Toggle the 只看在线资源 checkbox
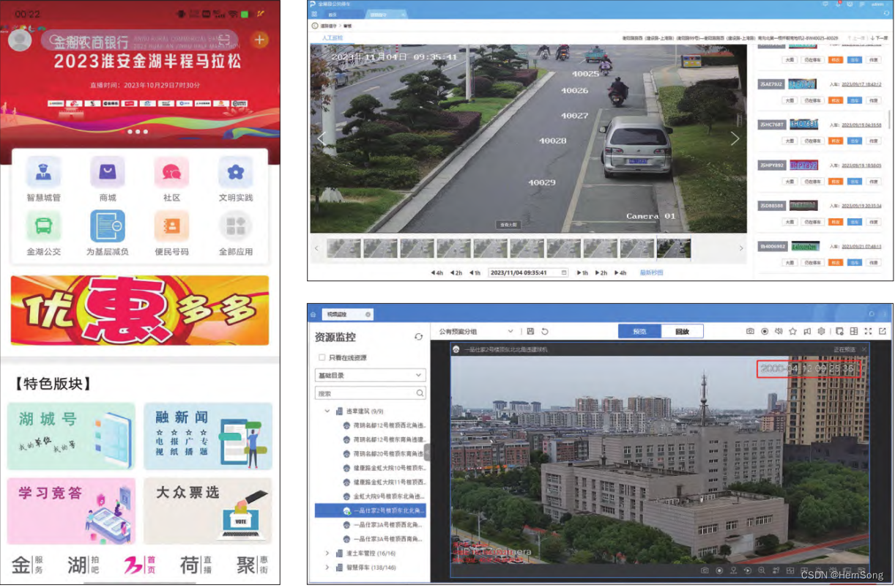 pos(322,357)
